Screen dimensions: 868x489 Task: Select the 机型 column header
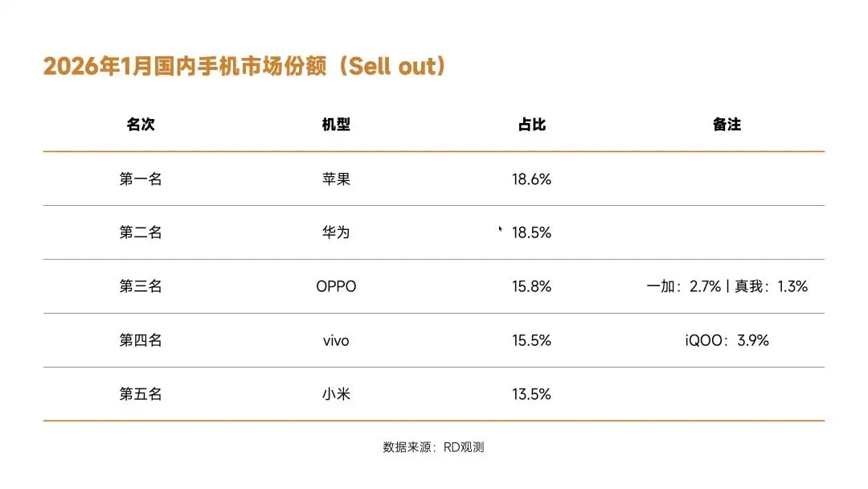point(336,125)
